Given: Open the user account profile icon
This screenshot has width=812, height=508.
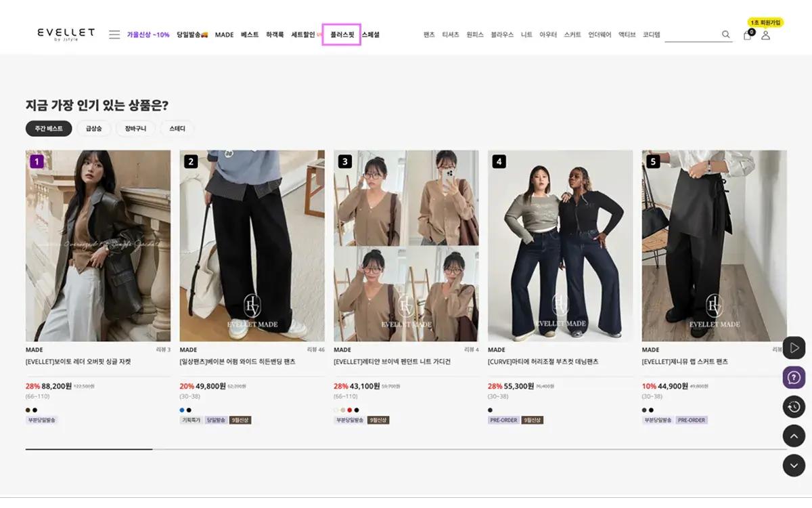Looking at the screenshot, I should coord(765,34).
